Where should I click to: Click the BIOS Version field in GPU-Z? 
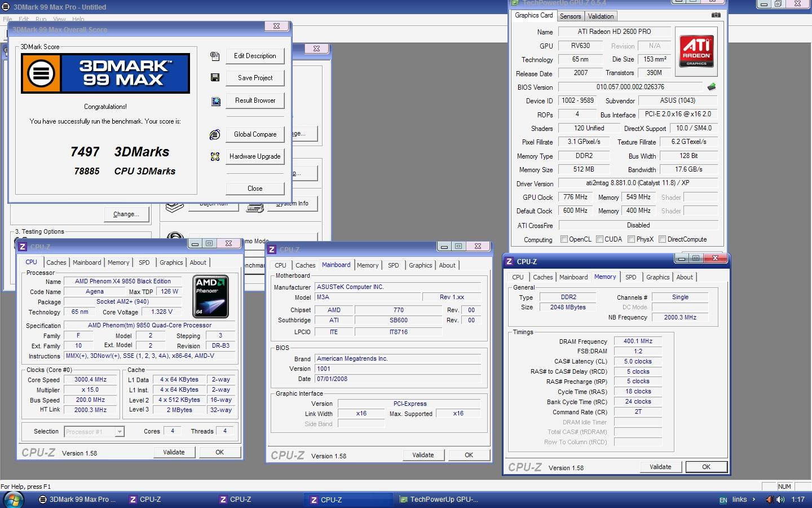630,87
